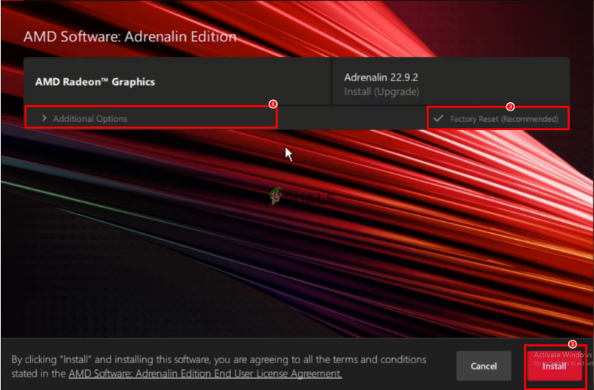Click the Install button
594x390 pixels.
554,366
